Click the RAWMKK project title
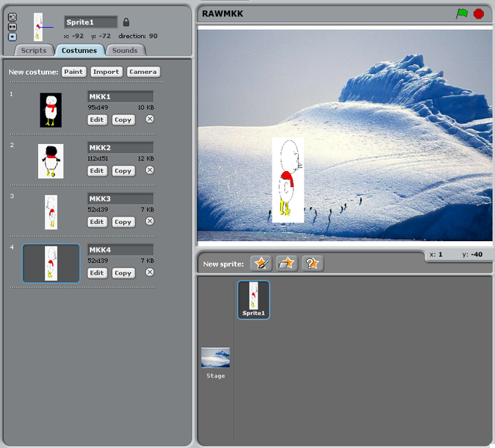 tap(222, 13)
